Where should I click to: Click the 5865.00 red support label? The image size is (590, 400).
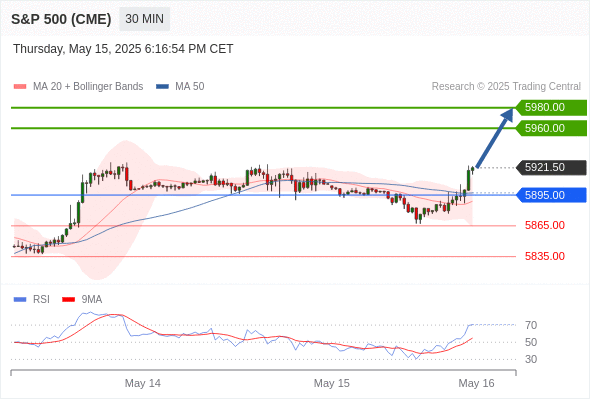point(545,225)
